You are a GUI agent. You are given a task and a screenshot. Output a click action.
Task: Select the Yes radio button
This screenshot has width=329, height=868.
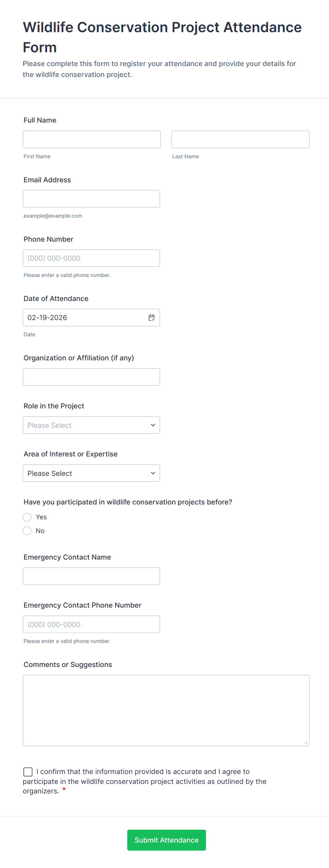[27, 517]
